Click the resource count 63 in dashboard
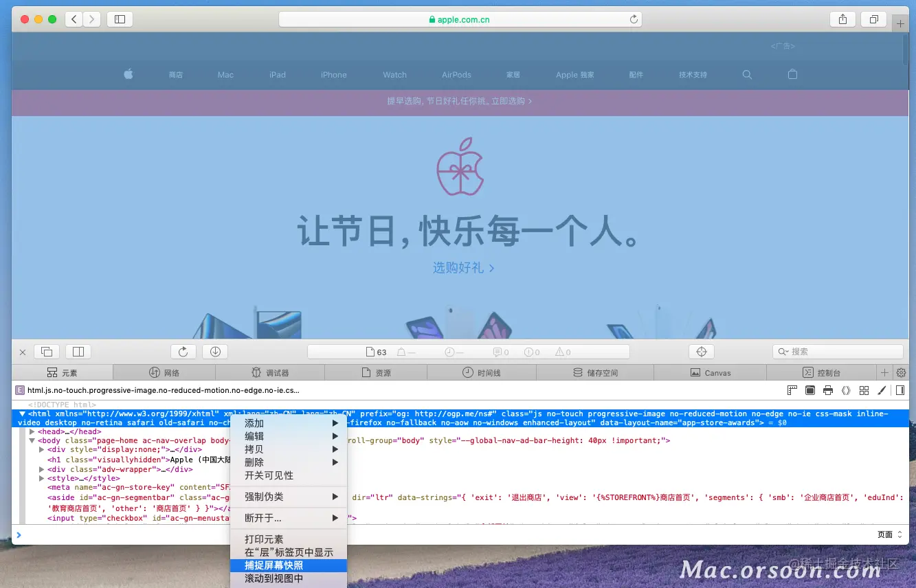Screen dimensions: 916x588 click(376, 352)
